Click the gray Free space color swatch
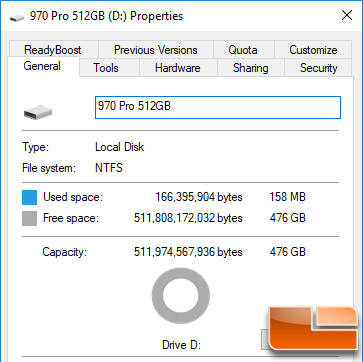This screenshot has height=362, width=363. pyautogui.click(x=30, y=218)
